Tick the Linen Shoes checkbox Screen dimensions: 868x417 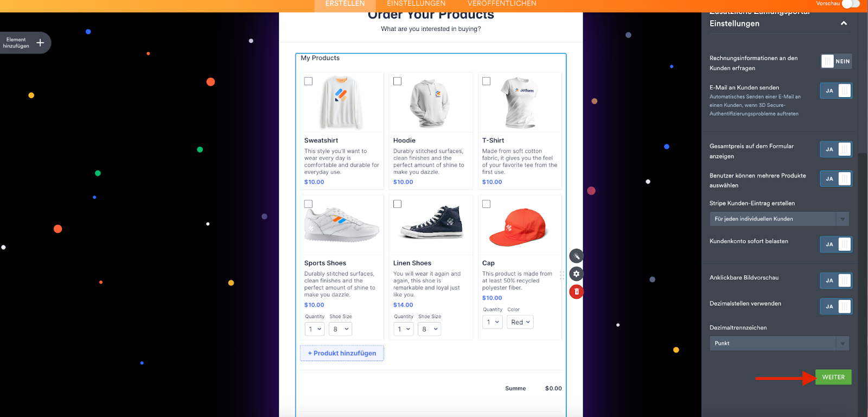coord(397,204)
